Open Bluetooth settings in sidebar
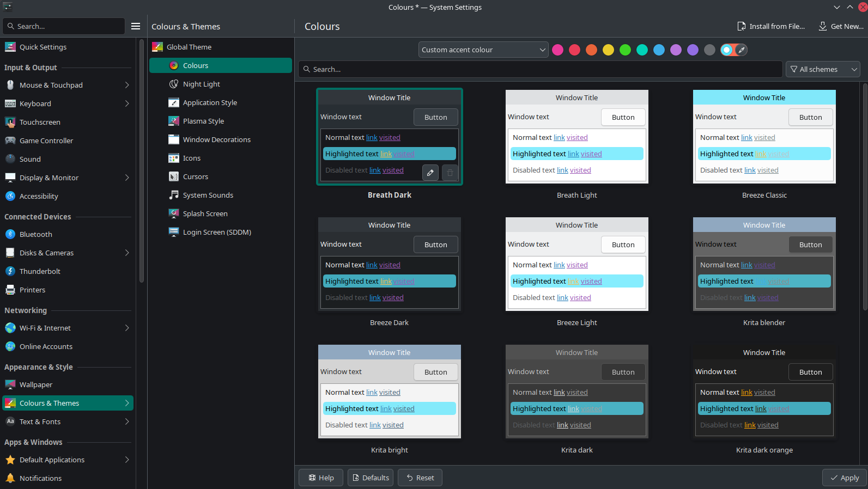Viewport: 868px width, 489px height. coord(36,234)
